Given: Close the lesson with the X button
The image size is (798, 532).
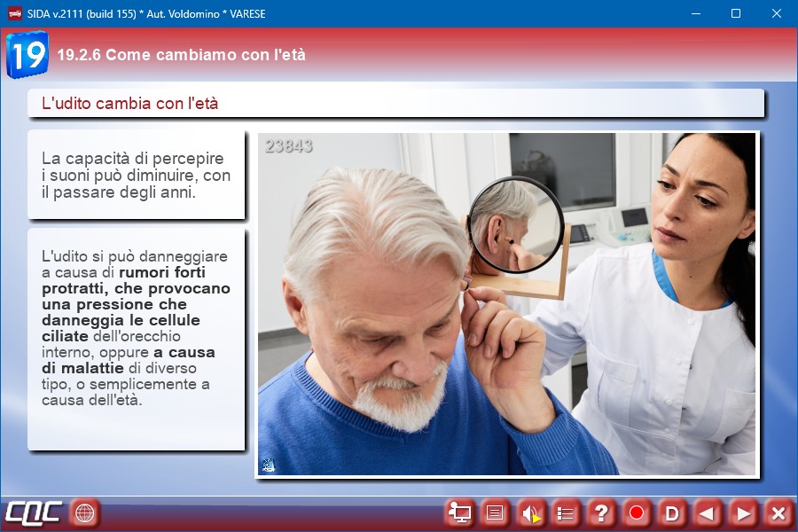Looking at the screenshot, I should click(778, 512).
